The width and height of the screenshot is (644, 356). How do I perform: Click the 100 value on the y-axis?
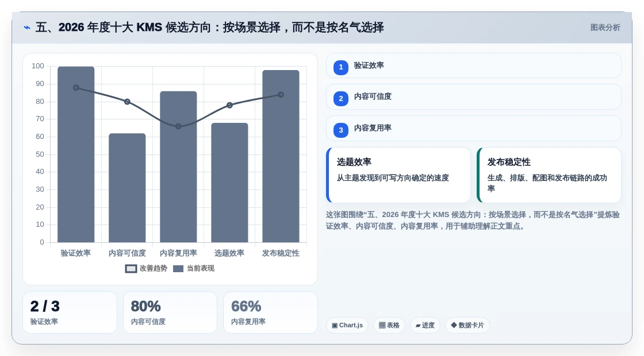[38, 66]
